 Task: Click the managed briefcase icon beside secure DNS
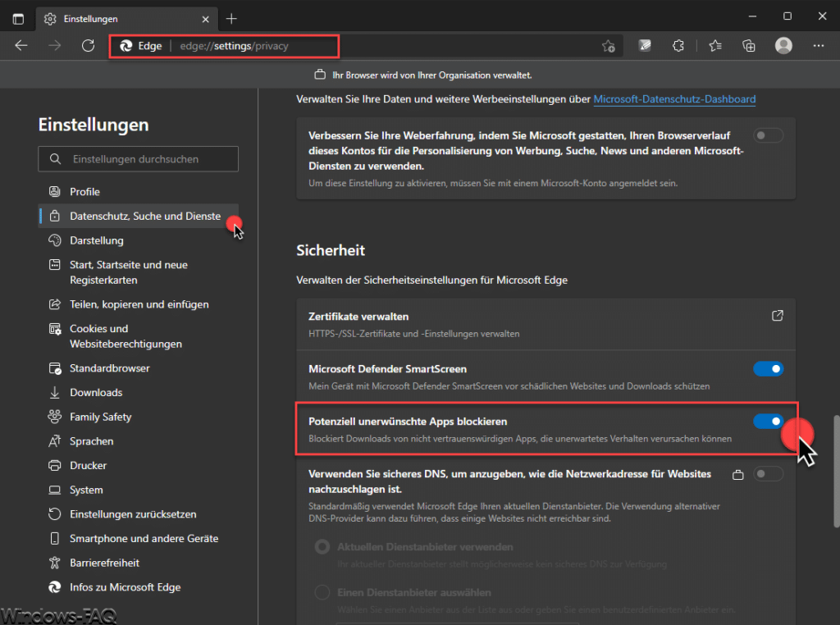[737, 475]
